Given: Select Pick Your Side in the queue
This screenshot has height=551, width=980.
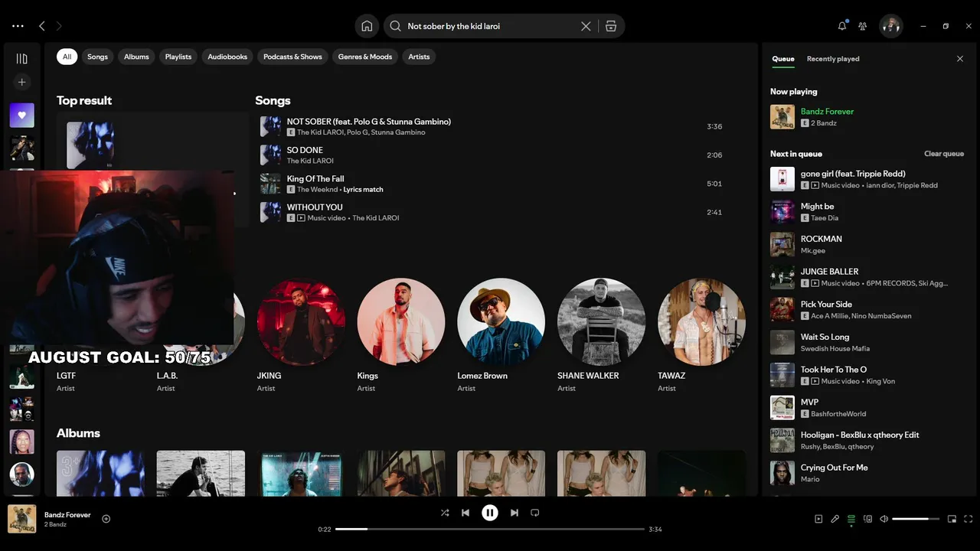Looking at the screenshot, I should coord(867,310).
